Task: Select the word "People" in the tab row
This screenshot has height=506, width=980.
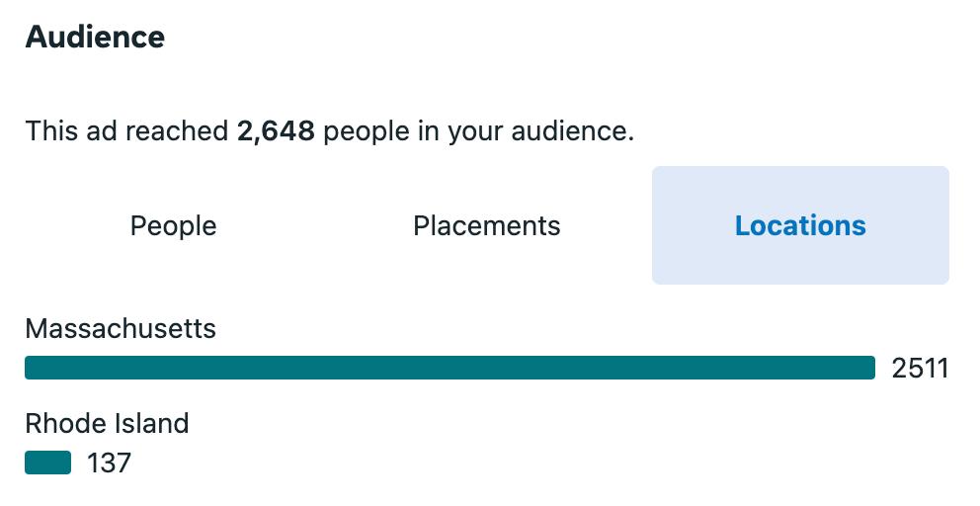Action: (173, 226)
